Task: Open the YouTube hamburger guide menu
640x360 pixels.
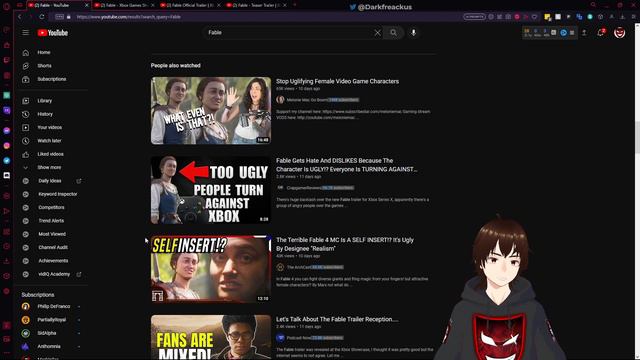Action: point(26,33)
